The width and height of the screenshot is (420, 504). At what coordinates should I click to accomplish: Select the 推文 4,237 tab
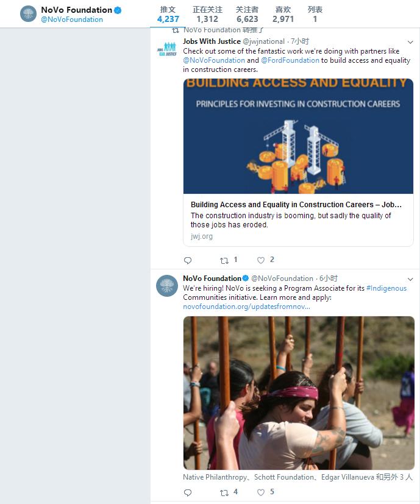[x=168, y=15]
